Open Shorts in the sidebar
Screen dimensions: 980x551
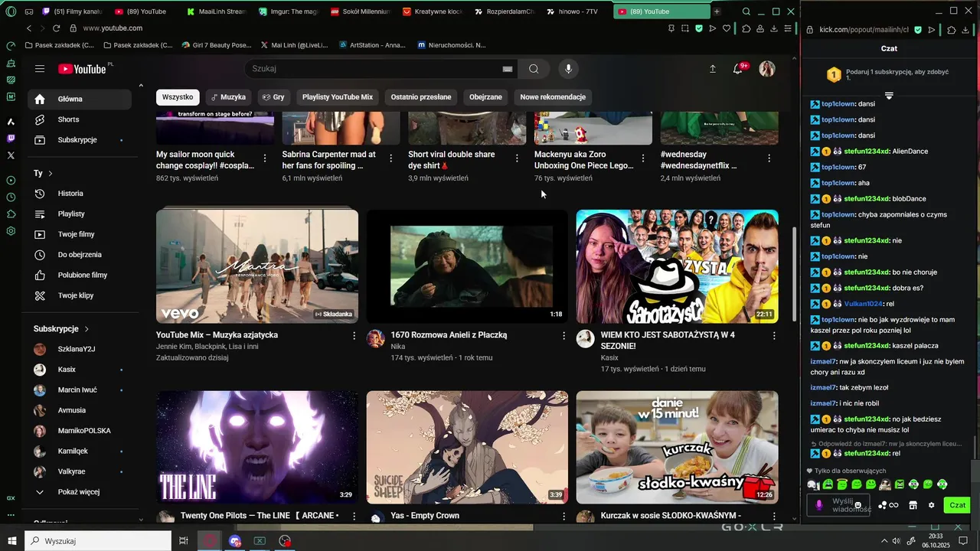80,119
